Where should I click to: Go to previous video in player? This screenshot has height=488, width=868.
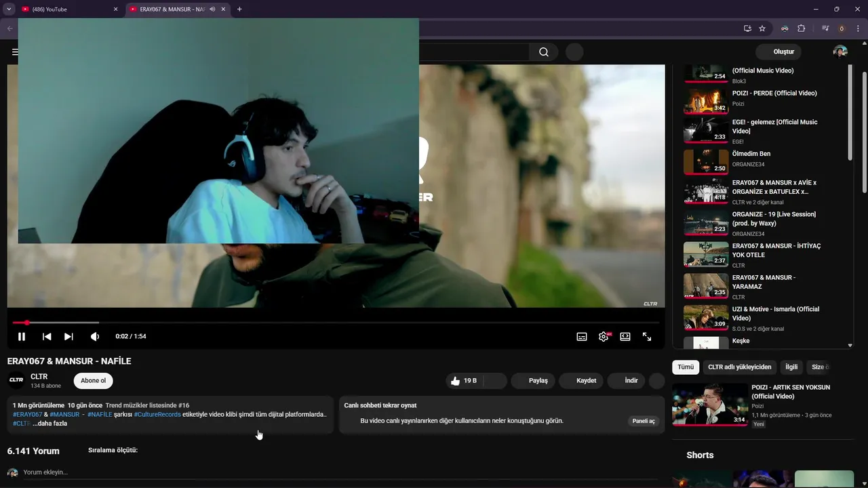coord(47,336)
